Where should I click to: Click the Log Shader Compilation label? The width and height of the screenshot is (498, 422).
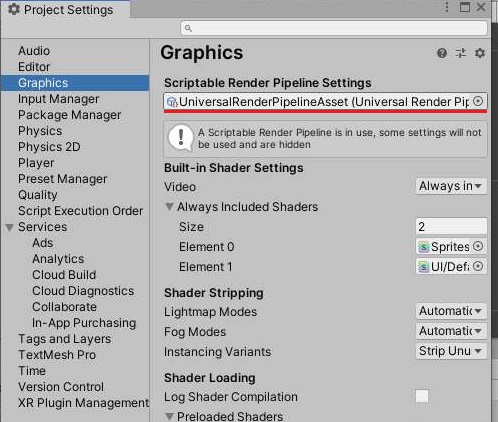(x=231, y=397)
